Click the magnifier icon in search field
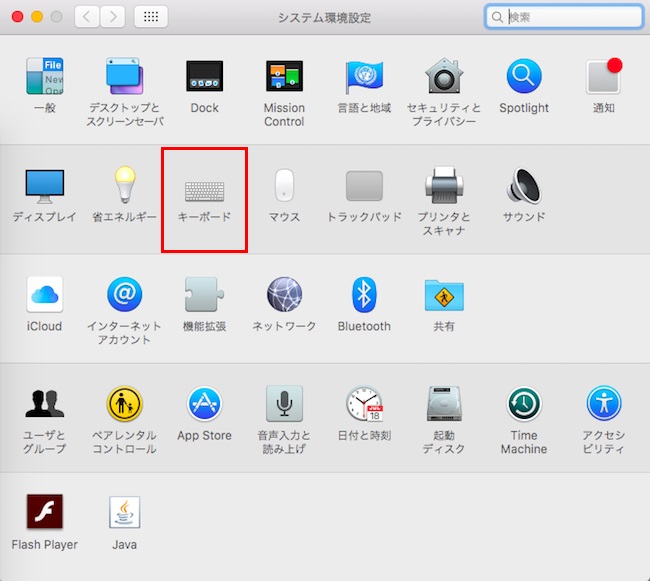This screenshot has height=581, width=650. pyautogui.click(x=497, y=17)
